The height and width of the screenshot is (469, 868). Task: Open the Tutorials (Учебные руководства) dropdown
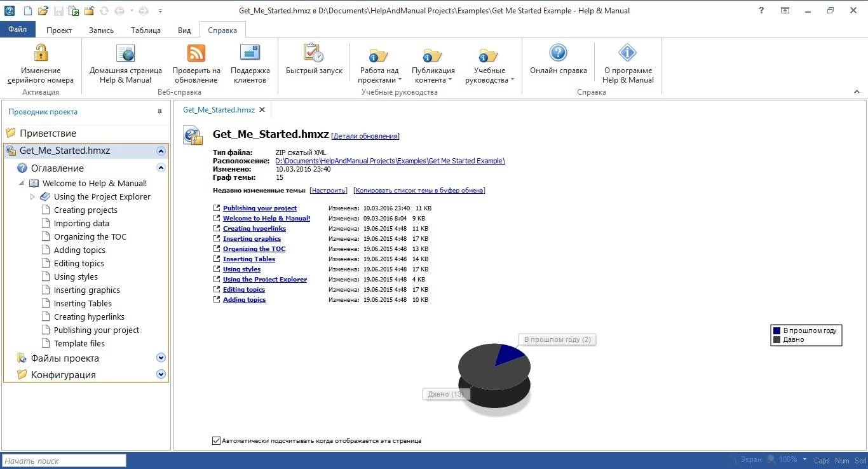point(489,65)
